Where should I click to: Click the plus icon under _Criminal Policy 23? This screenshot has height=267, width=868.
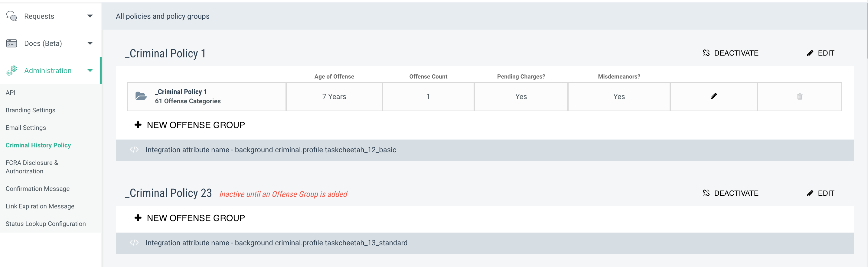coord(138,218)
